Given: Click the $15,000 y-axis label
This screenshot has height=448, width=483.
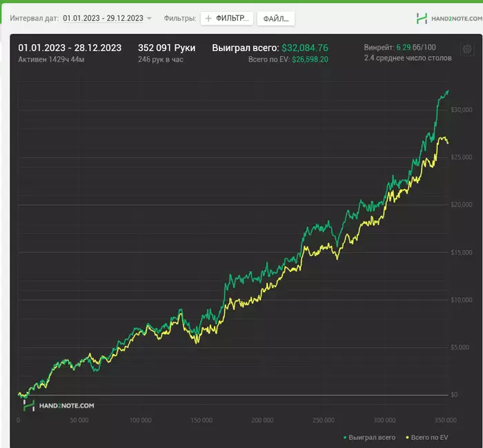Looking at the screenshot, I should point(461,253).
